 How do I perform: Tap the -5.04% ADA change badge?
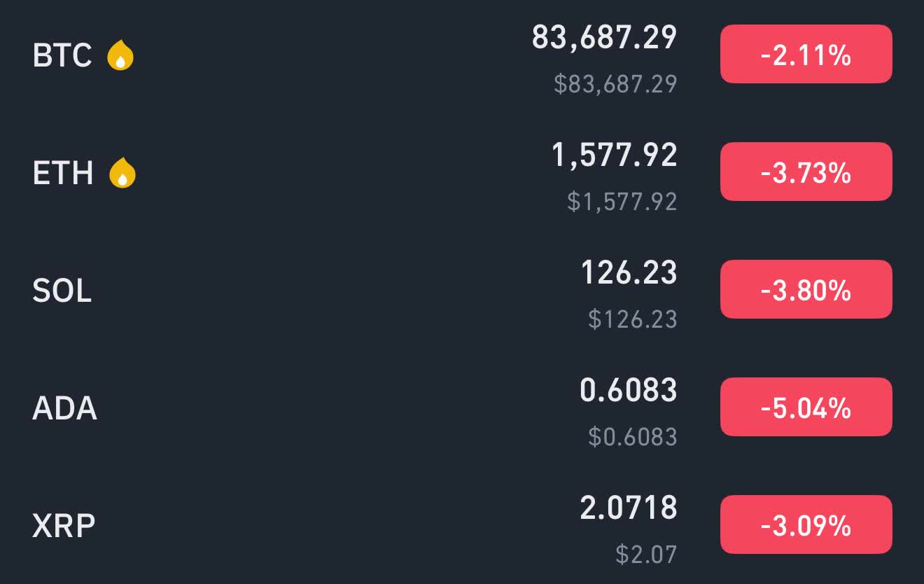pyautogui.click(x=806, y=408)
